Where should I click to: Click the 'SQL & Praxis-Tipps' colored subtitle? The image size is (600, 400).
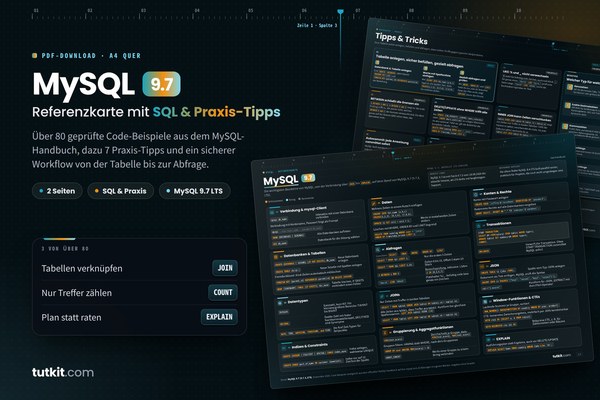pos(217,112)
